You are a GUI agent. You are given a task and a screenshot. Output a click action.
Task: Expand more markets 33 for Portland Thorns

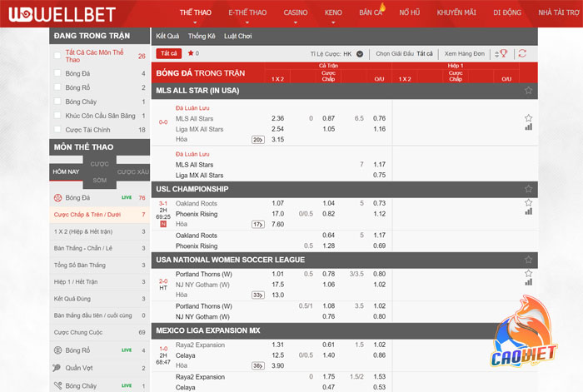click(258, 295)
